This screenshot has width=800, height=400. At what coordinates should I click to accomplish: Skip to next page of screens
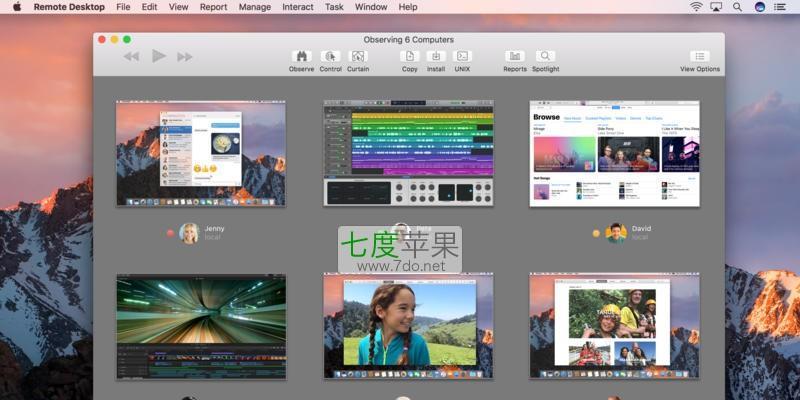(x=185, y=57)
